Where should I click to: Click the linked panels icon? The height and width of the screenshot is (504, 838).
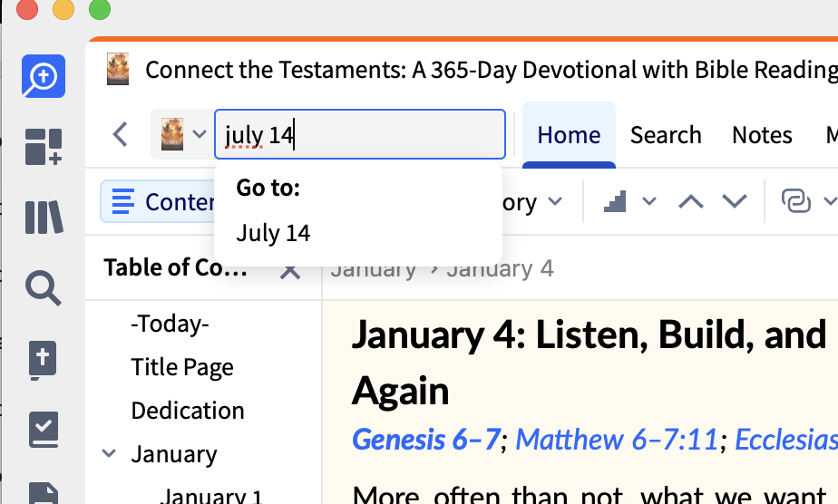(x=795, y=200)
